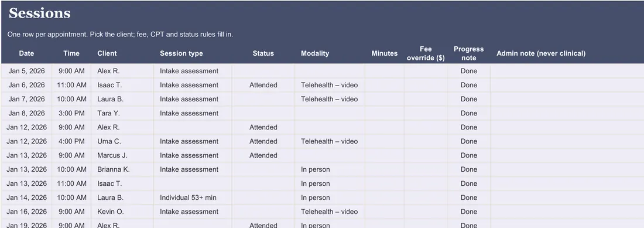Click the Sessions sheet title

[x=39, y=13]
